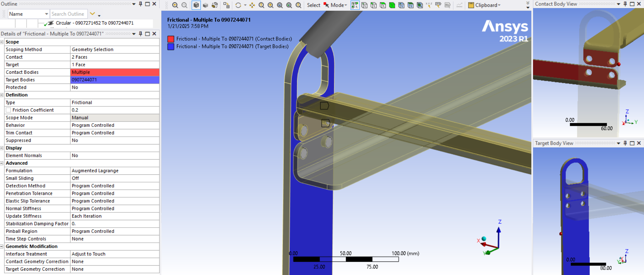The height and width of the screenshot is (275, 644).
Task: Open the Name filter dropdown in Outline
Action: 46,14
